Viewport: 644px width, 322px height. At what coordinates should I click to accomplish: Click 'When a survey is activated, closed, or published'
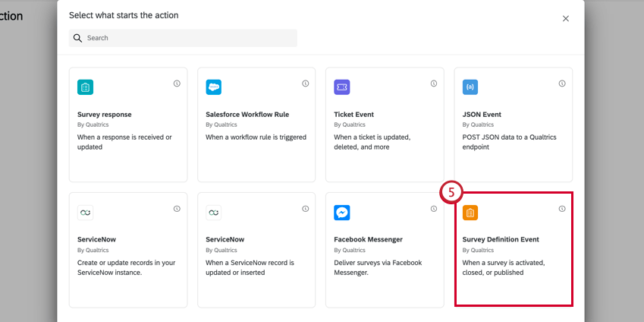(x=504, y=267)
